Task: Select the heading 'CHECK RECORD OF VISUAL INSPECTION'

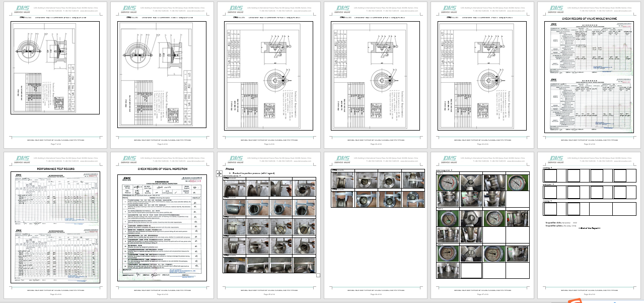Action: 162,169
